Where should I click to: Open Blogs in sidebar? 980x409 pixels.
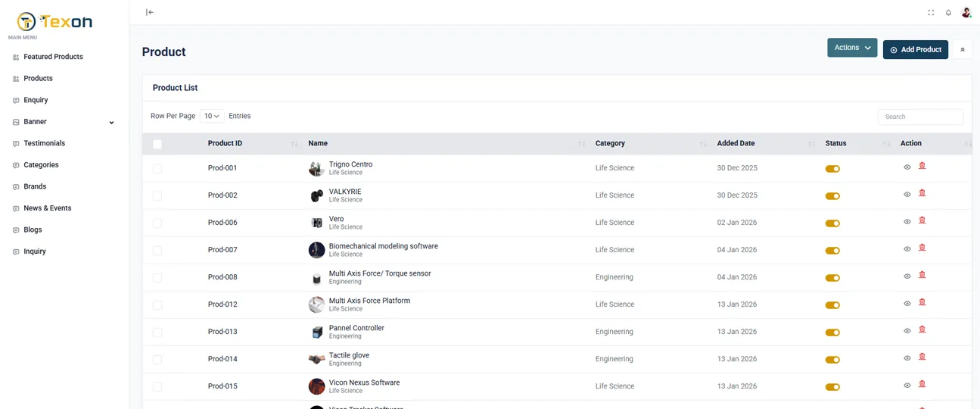(x=33, y=229)
